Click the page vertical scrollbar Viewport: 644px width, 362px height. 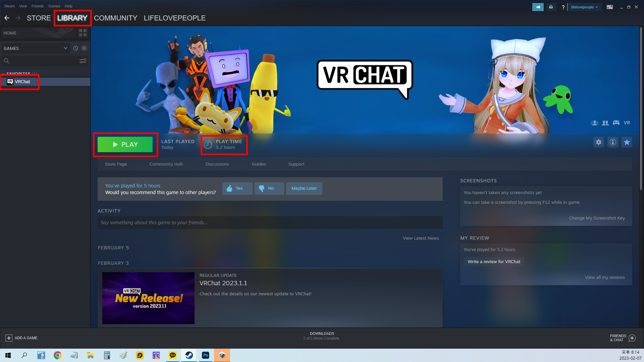pyautogui.click(x=641, y=109)
